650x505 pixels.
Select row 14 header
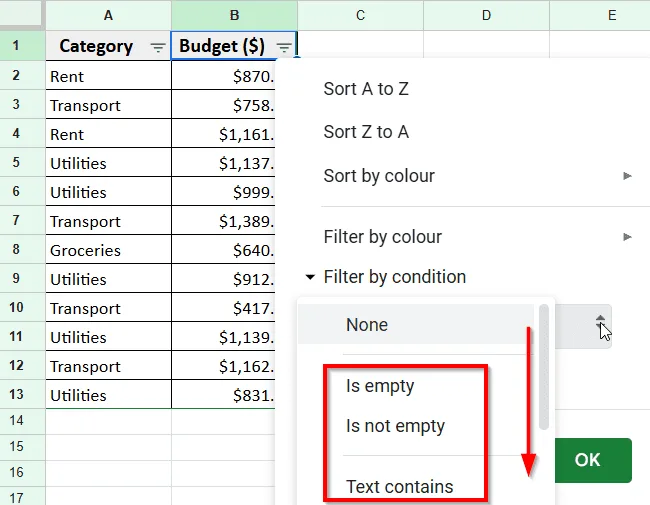22,421
